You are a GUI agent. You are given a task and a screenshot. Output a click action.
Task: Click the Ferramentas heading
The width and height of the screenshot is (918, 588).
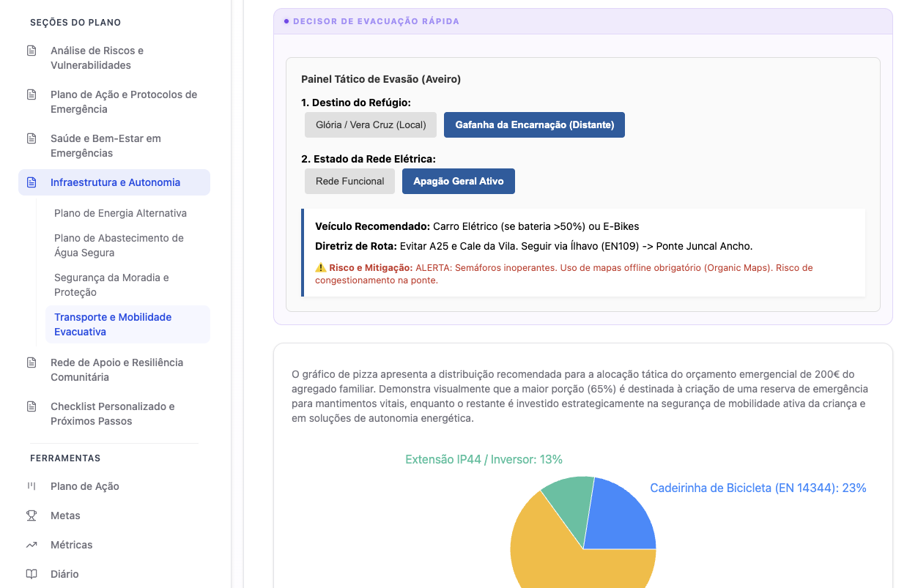[65, 458]
